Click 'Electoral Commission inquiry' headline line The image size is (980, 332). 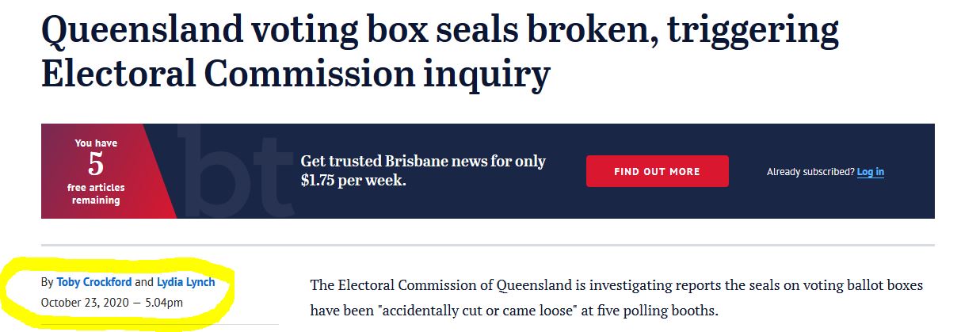(x=296, y=73)
